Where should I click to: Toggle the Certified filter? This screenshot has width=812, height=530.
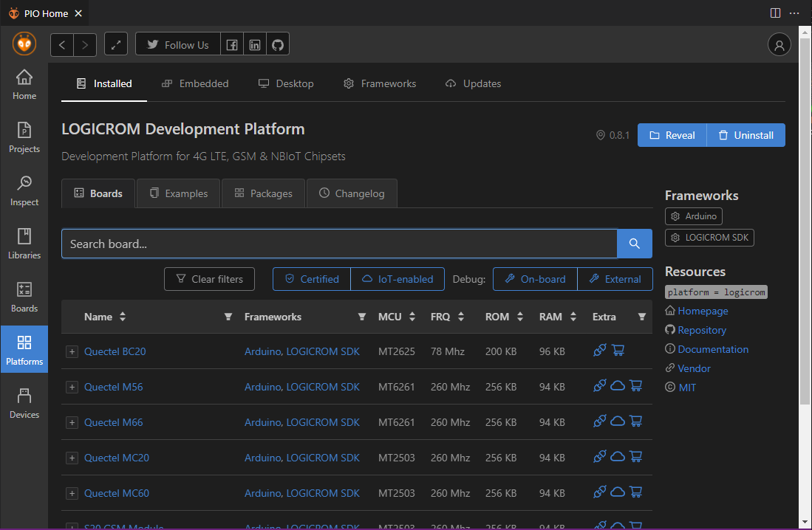coord(312,279)
